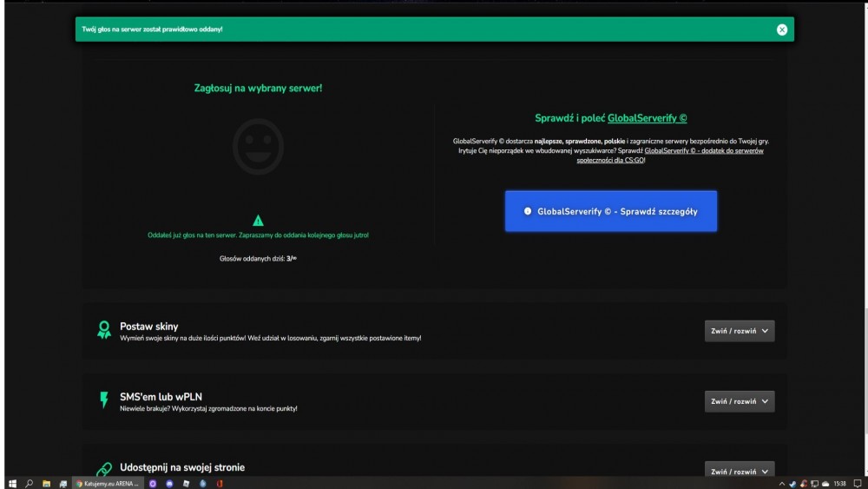The height and width of the screenshot is (489, 868).
Task: Expand the SMS'em lub wPLN section with Zwiń / rozwiń
Action: point(739,401)
